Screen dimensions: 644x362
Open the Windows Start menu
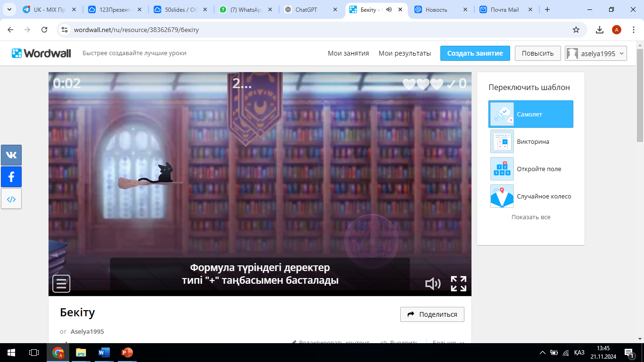[x=11, y=353]
